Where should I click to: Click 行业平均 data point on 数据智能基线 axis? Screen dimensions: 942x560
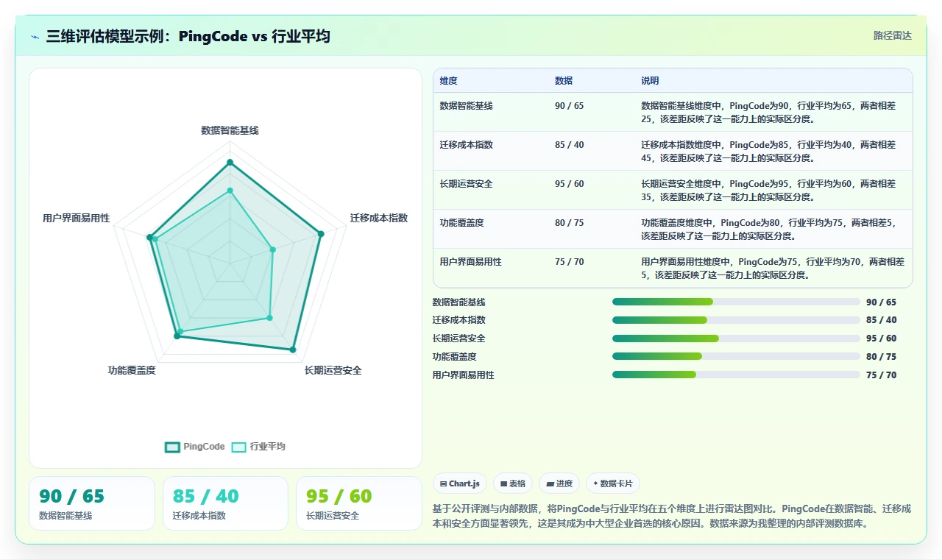pyautogui.click(x=230, y=190)
